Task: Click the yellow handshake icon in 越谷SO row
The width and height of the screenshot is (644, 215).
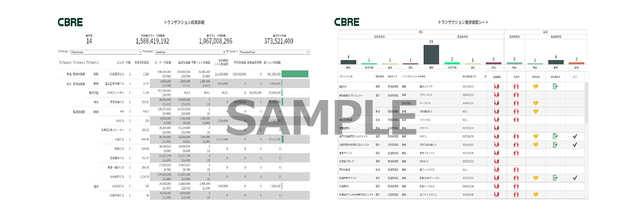Action: pos(536,86)
